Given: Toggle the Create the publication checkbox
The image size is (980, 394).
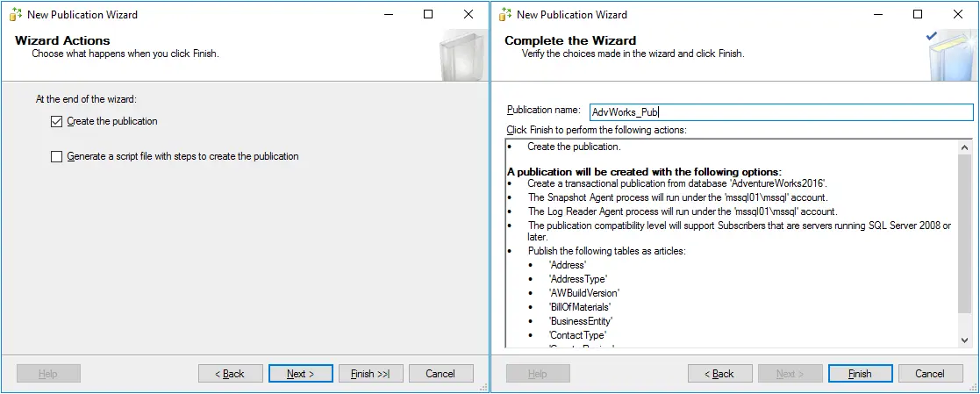Looking at the screenshot, I should [x=57, y=121].
